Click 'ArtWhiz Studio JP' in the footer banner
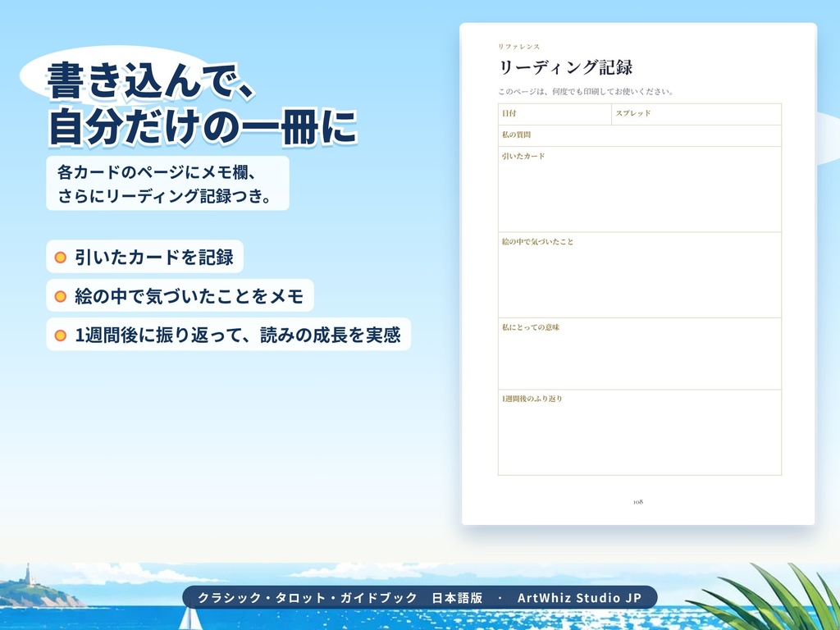 [x=579, y=598]
